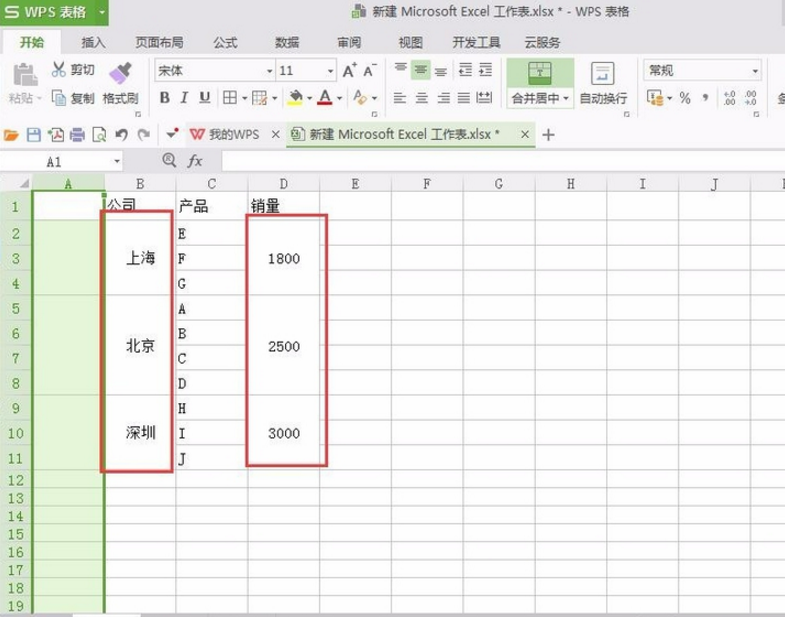Open WPS 表格 application menu dropdown

[102, 12]
